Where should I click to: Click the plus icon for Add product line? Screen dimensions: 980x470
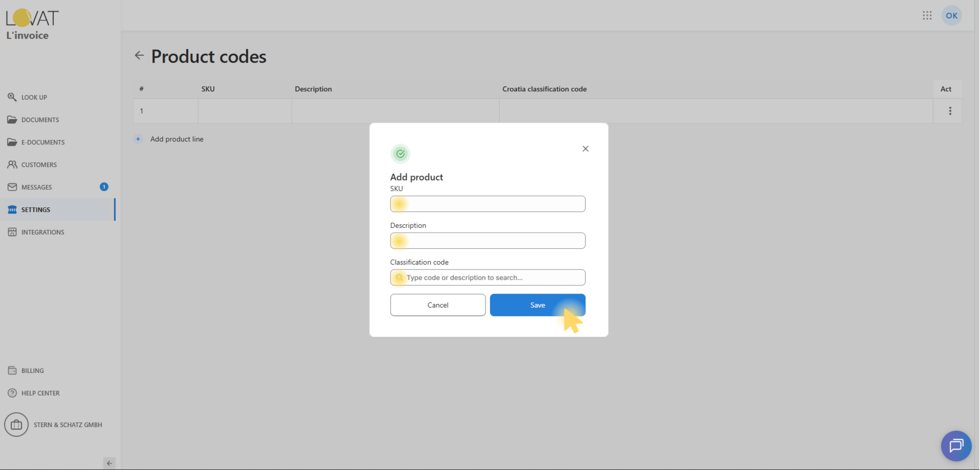pos(138,139)
